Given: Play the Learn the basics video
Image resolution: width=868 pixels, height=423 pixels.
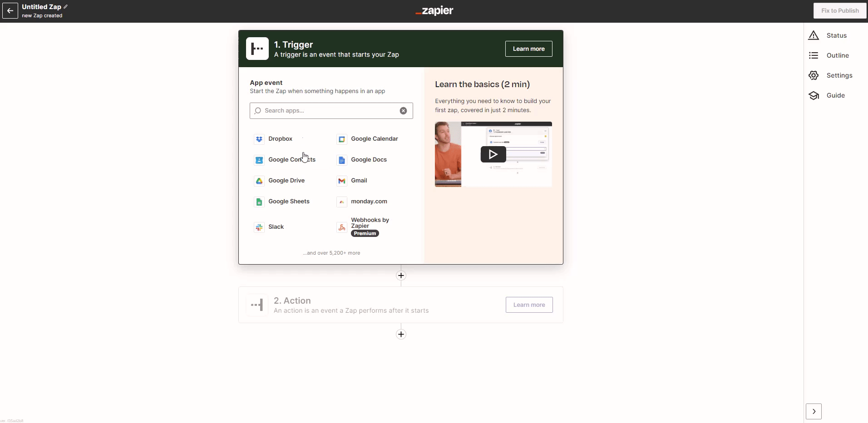Looking at the screenshot, I should (x=493, y=155).
